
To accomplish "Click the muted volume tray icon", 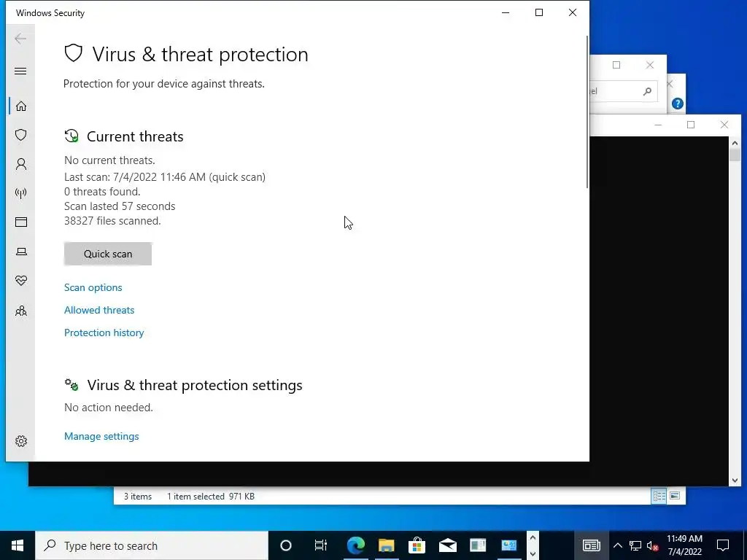I will click(653, 545).
